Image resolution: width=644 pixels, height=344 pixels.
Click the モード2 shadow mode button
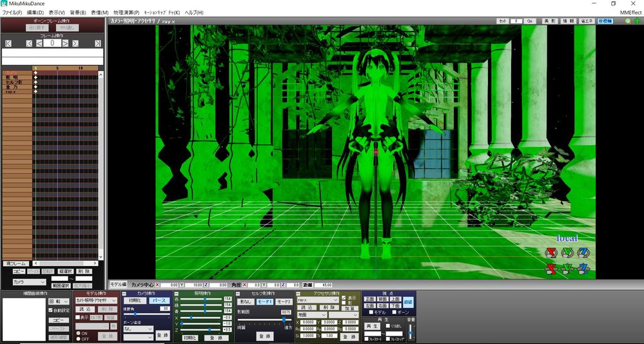coord(284,301)
